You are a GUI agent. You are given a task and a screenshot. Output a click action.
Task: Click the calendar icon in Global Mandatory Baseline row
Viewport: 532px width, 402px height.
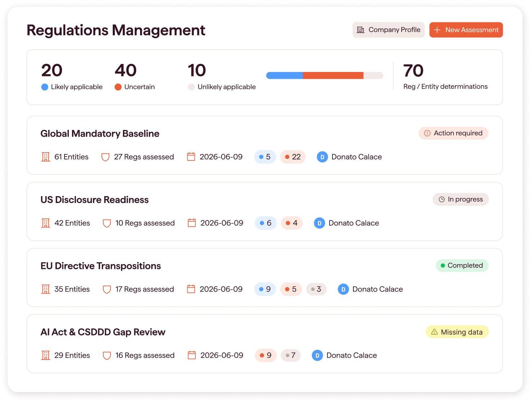(191, 157)
